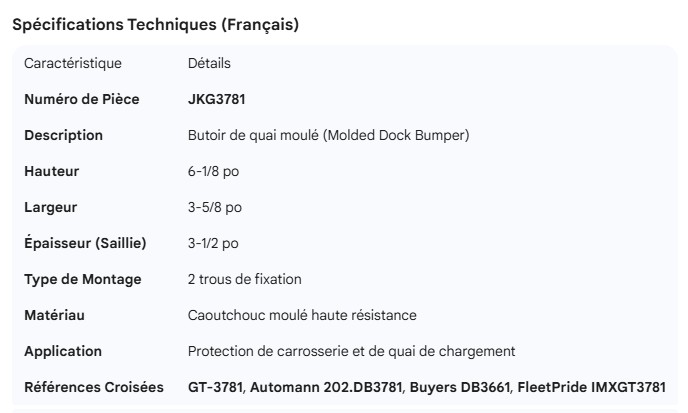Screen dimensions: 688x413
Task: Click the part number JKG3781
Action: click(216, 99)
